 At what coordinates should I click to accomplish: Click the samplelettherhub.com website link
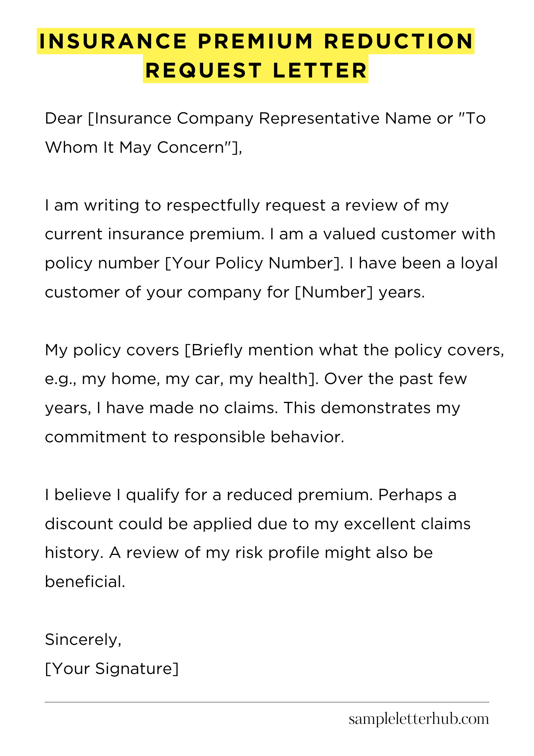click(x=418, y=719)
